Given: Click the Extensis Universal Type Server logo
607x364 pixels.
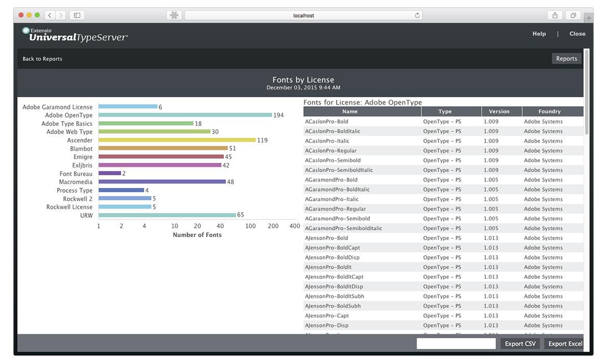Looking at the screenshot, I should point(75,35).
